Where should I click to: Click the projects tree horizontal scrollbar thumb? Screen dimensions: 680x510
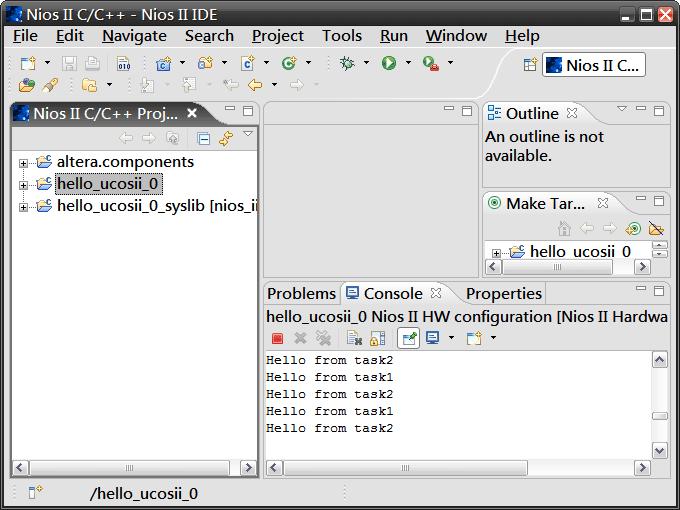click(129, 468)
